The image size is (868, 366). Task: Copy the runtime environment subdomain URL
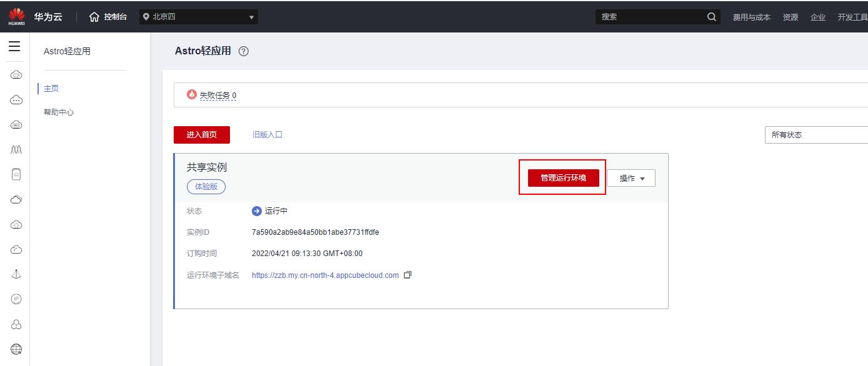[x=407, y=275]
